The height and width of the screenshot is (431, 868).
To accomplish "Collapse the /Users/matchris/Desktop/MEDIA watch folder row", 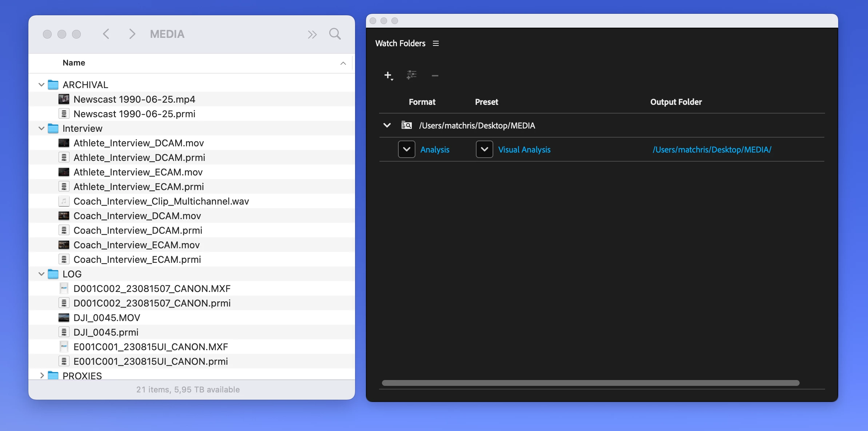I will coord(387,125).
